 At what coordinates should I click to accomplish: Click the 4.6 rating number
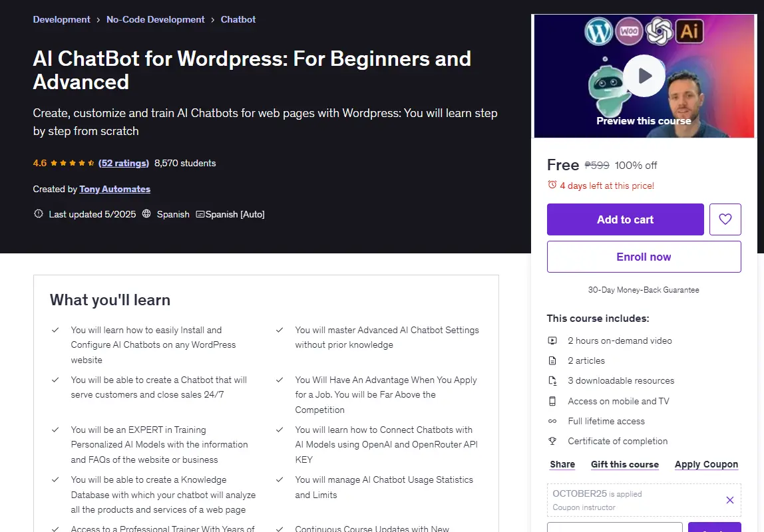click(40, 163)
